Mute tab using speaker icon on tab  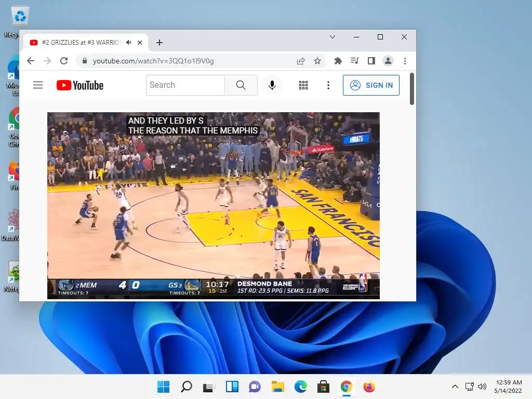coord(129,43)
